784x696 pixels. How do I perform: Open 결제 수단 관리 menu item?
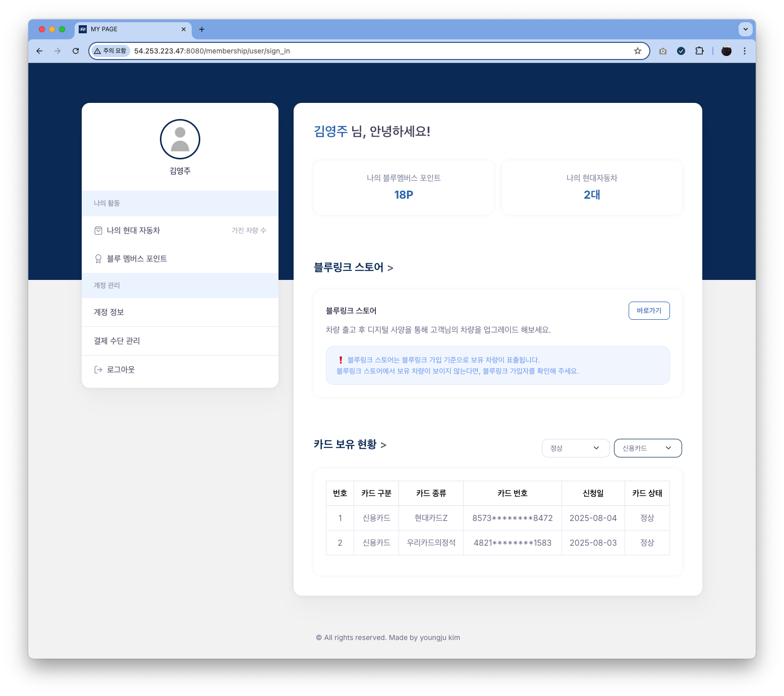coord(180,341)
